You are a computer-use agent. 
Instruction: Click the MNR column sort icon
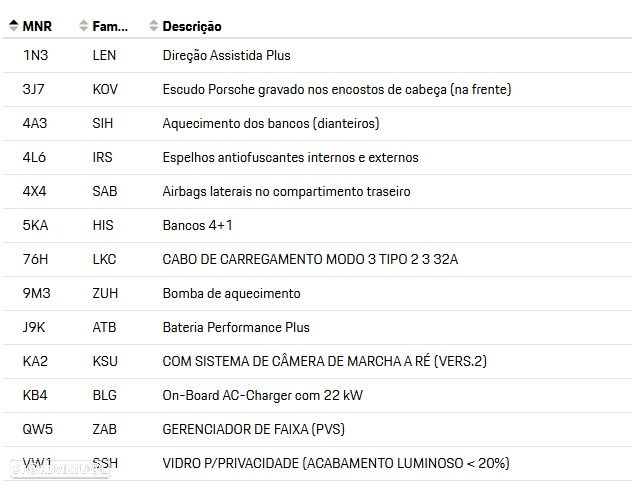click(x=13, y=25)
